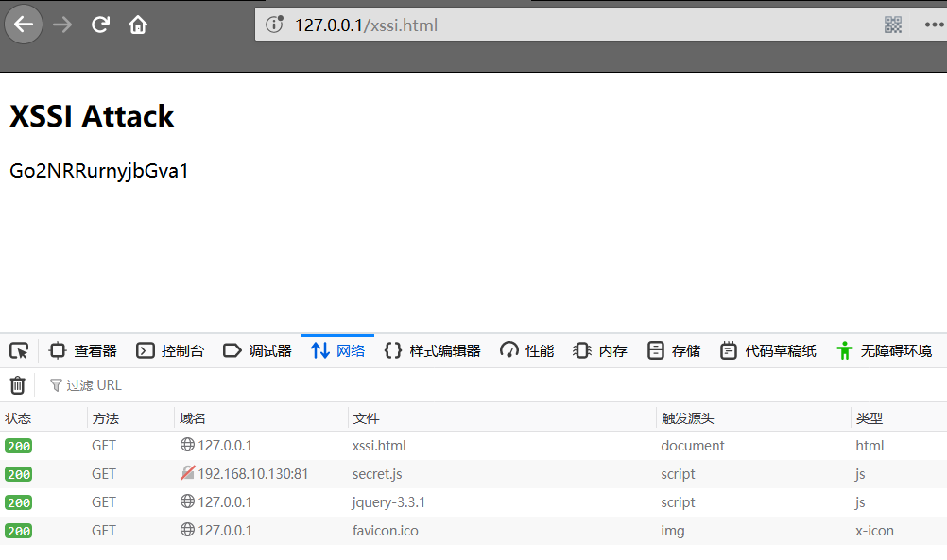This screenshot has height=560, width=947.
Task: Go to the home page icon
Action: click(138, 25)
